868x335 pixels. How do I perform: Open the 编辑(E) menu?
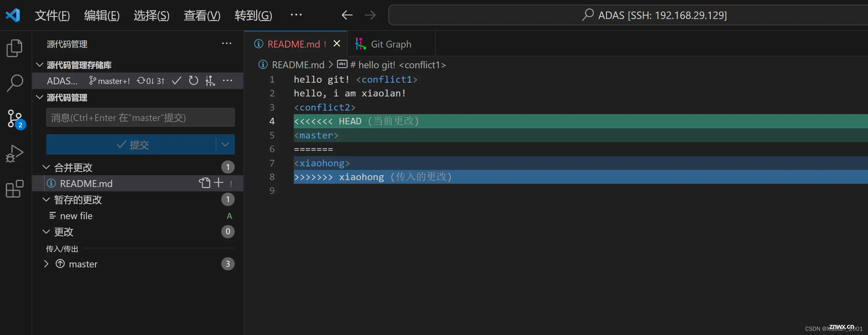click(102, 15)
